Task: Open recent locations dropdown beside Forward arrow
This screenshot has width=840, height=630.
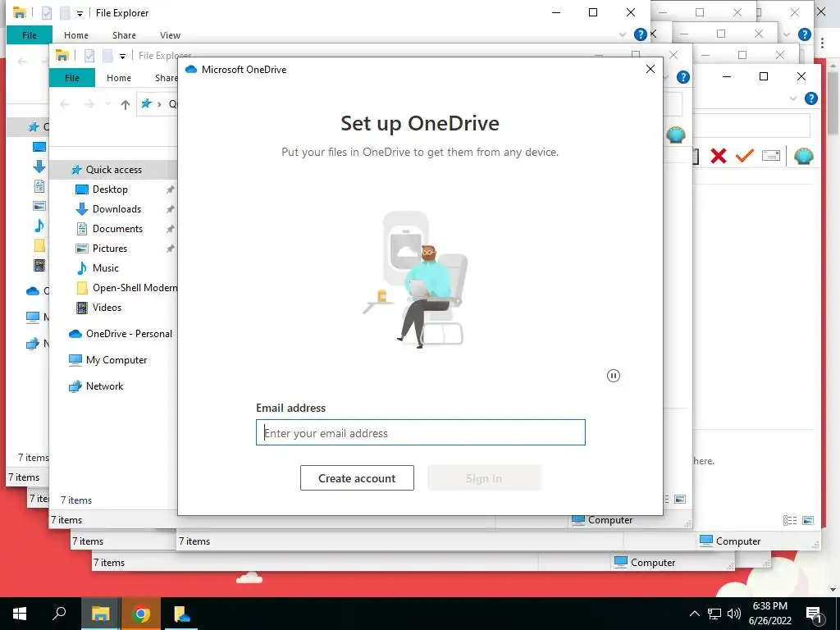Action: coord(107,104)
